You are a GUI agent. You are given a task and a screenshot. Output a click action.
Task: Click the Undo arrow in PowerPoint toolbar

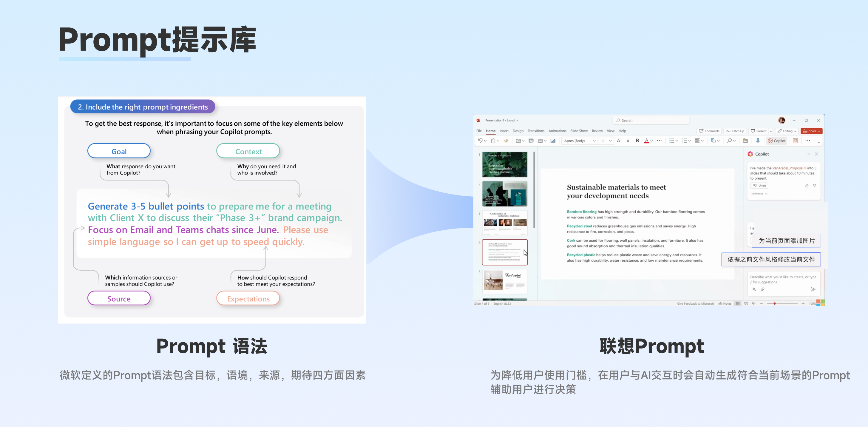[x=480, y=141]
